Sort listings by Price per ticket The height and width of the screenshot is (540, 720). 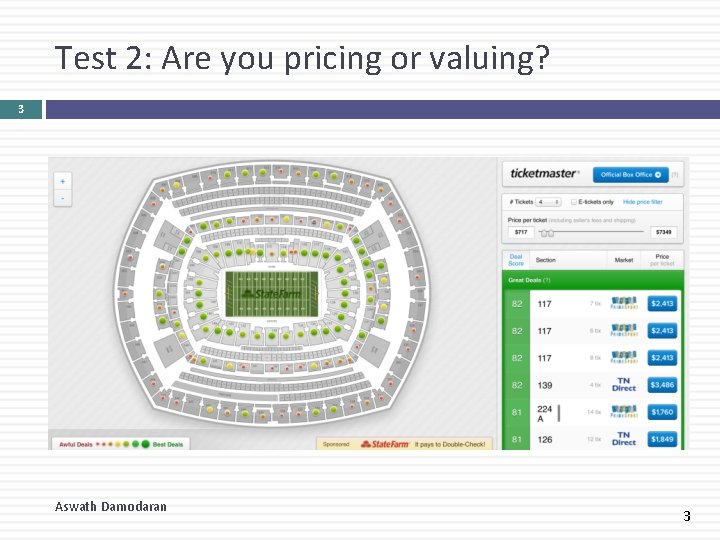pos(662,260)
